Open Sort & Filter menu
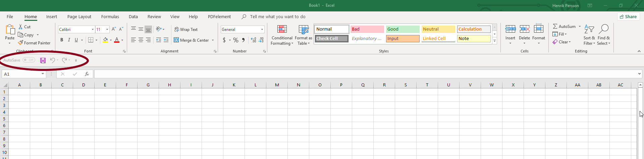 click(x=589, y=35)
